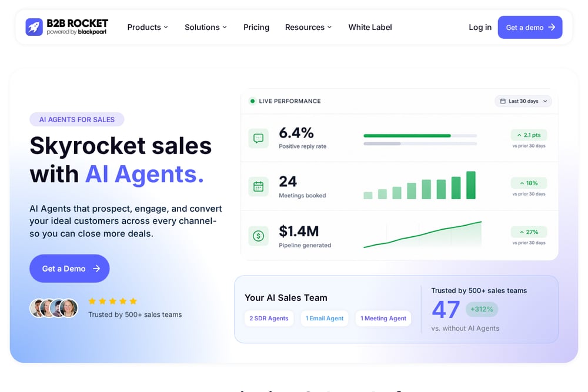The image size is (588, 392).
Task: Open the Products menu
Action: pos(148,28)
